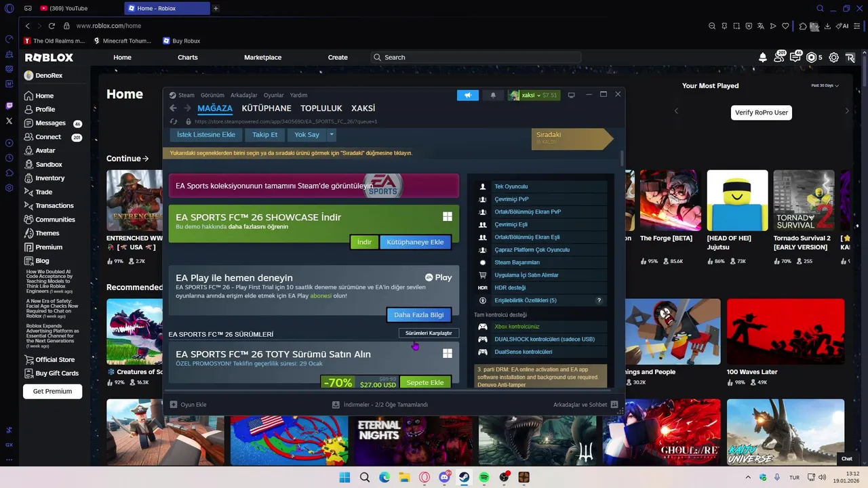This screenshot has width=868, height=488.
Task: Click Daha Fazla Bilgi button
Action: pos(418,314)
